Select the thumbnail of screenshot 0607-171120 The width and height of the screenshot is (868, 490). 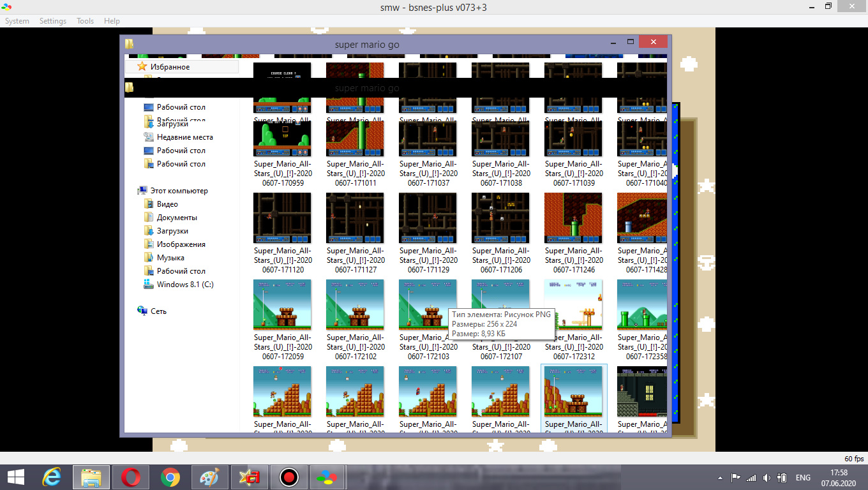click(282, 218)
